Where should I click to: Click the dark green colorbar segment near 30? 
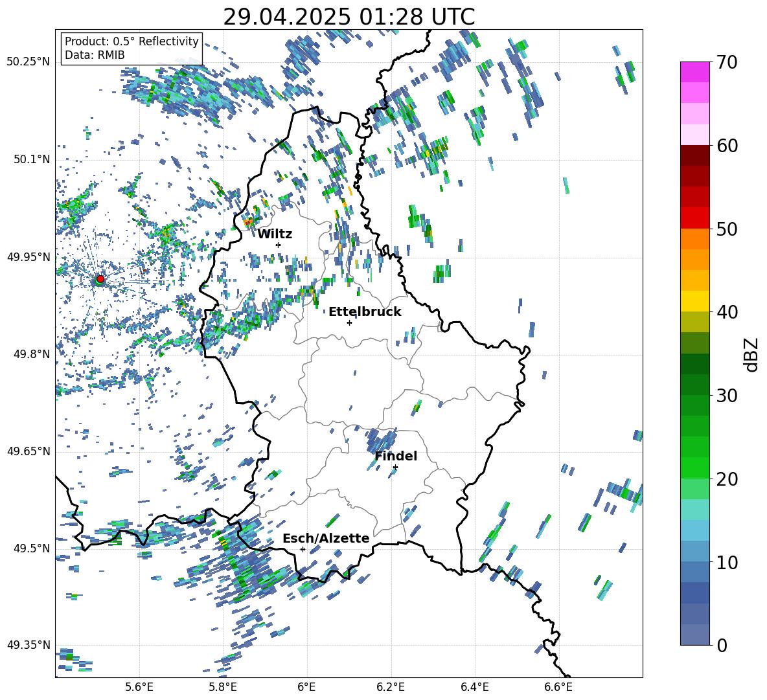click(694, 385)
